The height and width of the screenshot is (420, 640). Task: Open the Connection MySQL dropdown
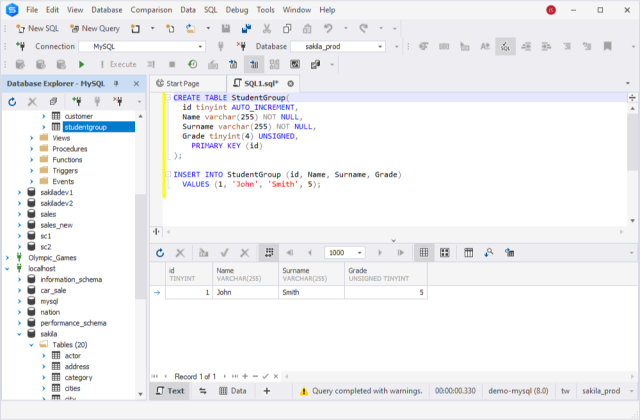coord(200,47)
